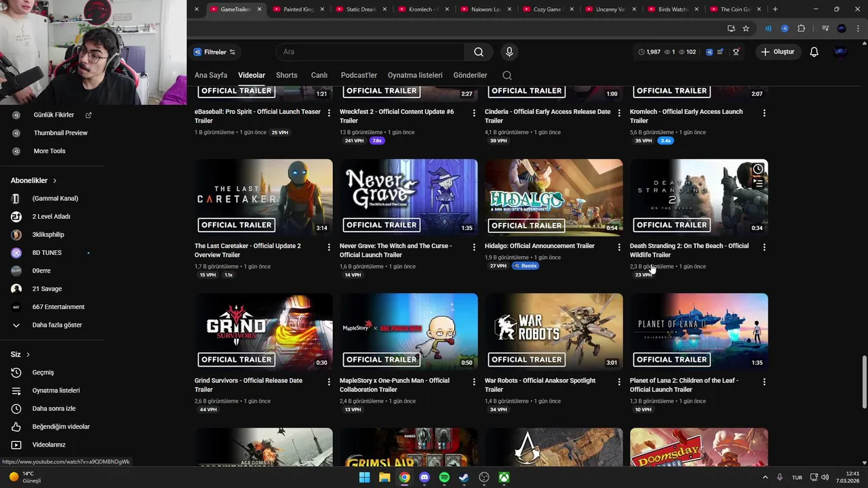Switch to Ana Sayfa channel tab
Image resolution: width=868 pixels, height=488 pixels.
pyautogui.click(x=211, y=75)
